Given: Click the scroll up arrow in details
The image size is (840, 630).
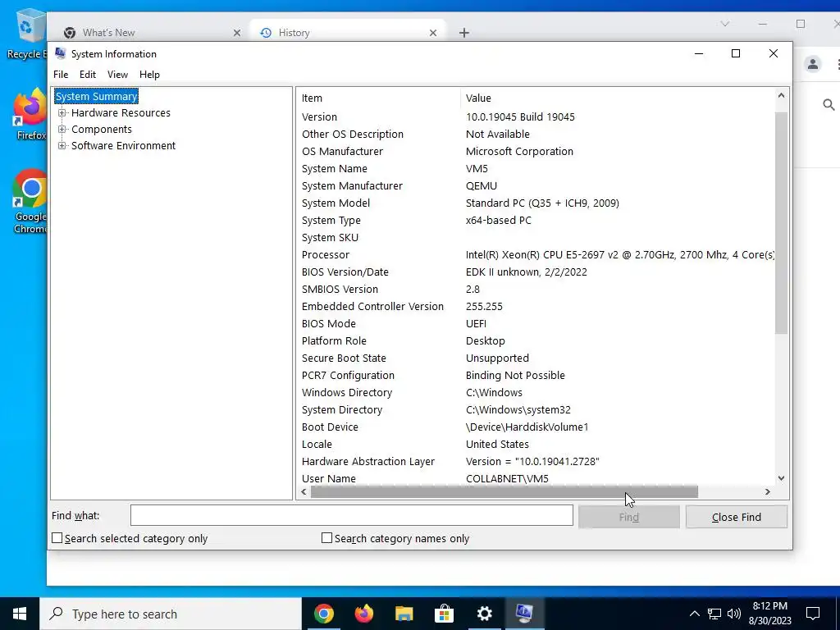Looking at the screenshot, I should (x=781, y=95).
